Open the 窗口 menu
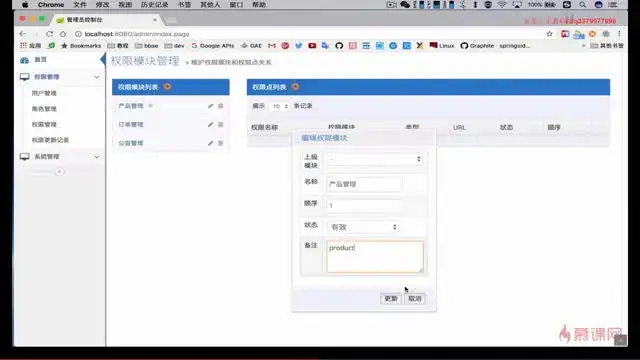Image resolution: width=640 pixels, height=360 pixels. pos(236,5)
